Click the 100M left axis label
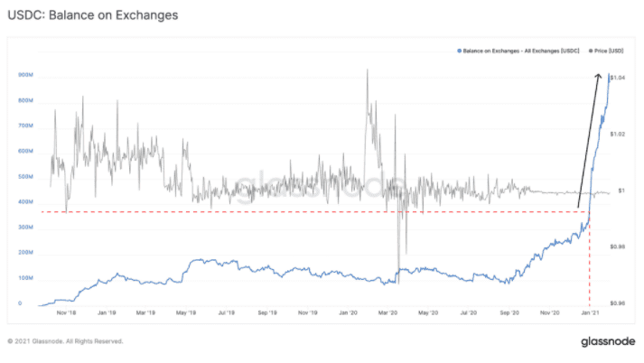The width and height of the screenshot is (644, 363). point(25,278)
